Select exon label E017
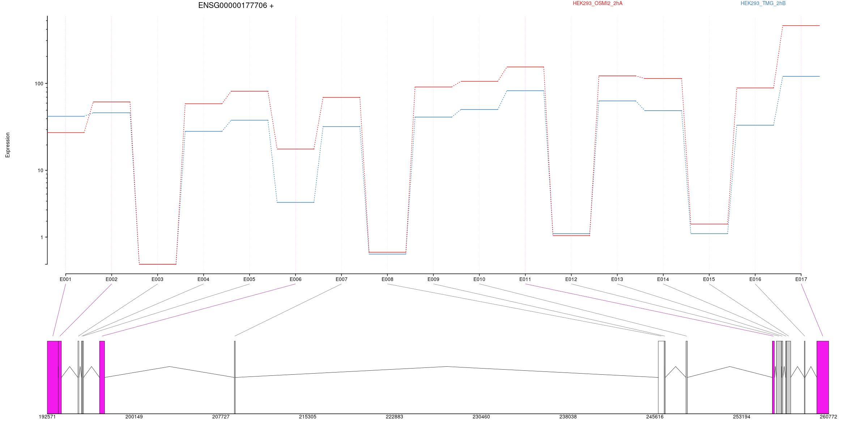868x434 pixels. 801,279
